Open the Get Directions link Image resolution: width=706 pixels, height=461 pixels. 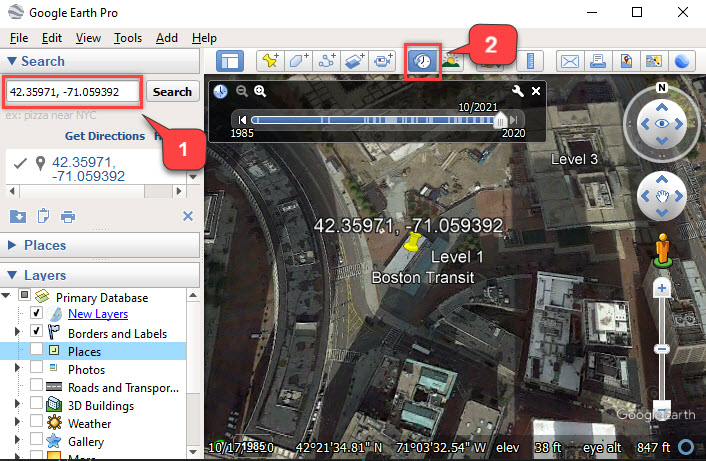[x=105, y=136]
